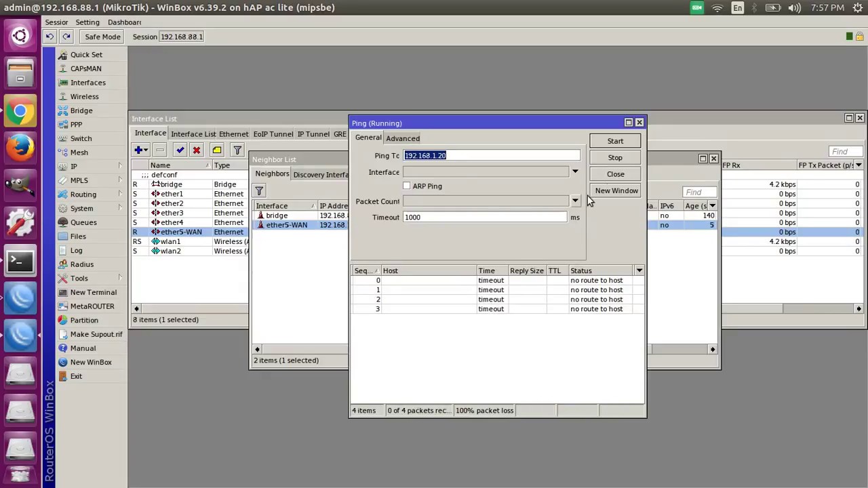Click the Session address field
The image size is (868, 488).
pyautogui.click(x=181, y=37)
